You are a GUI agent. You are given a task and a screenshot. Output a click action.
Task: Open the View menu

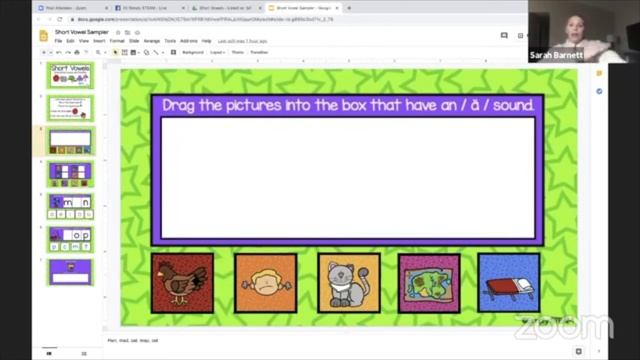(x=84, y=41)
